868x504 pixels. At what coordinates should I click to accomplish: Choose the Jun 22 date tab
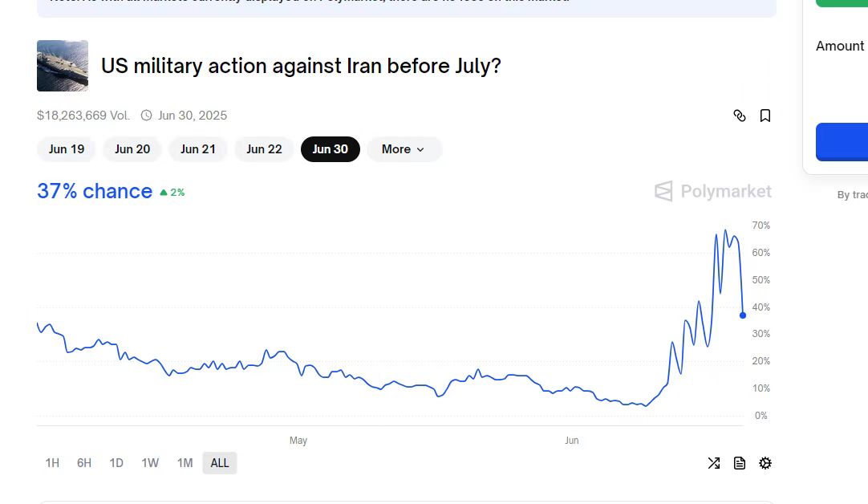tap(264, 149)
